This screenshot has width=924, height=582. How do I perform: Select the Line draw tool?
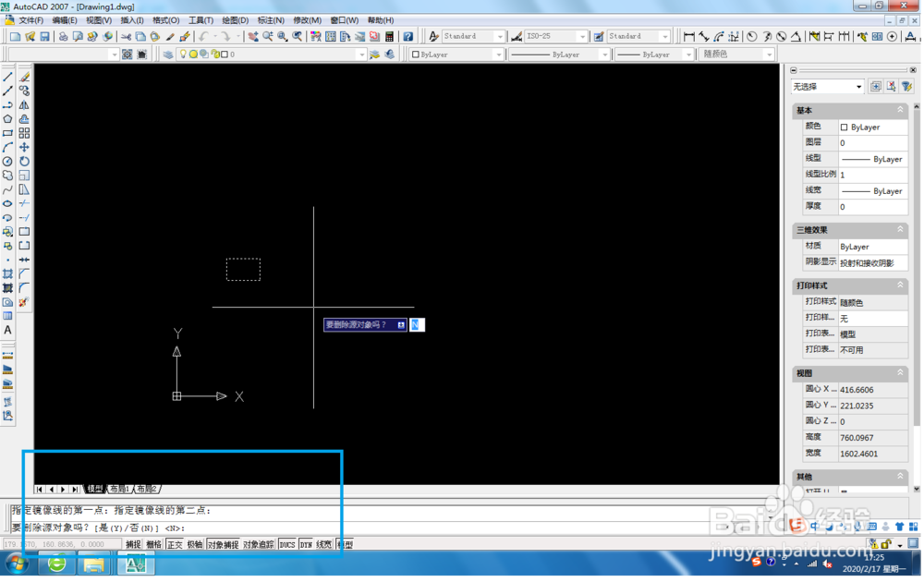point(7,78)
